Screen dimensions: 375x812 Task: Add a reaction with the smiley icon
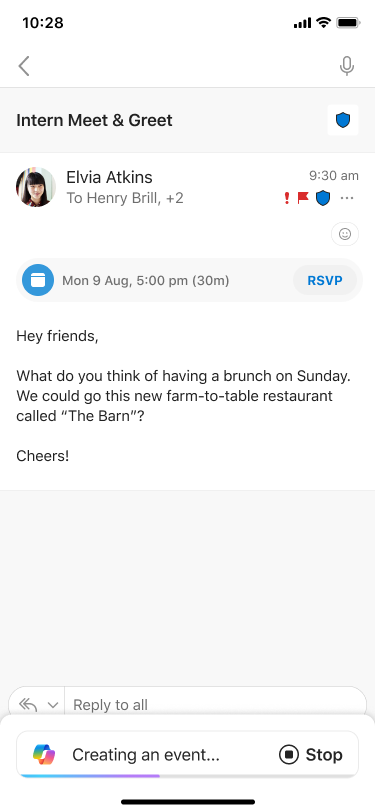pyautogui.click(x=345, y=234)
